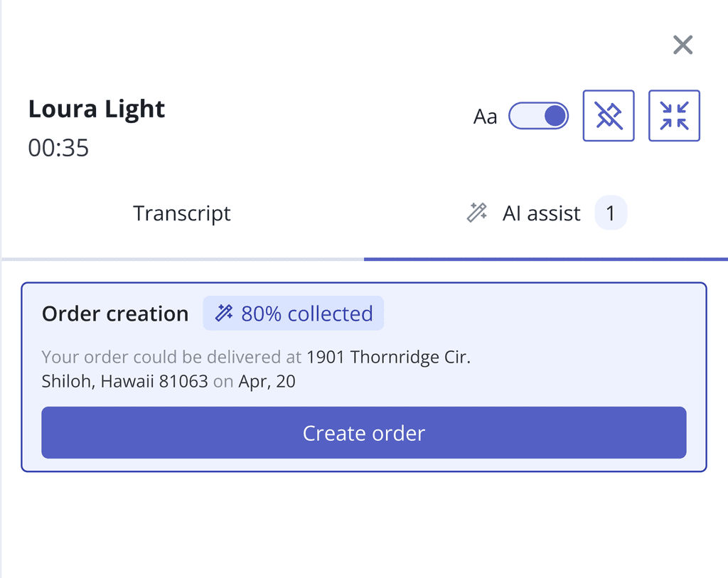Click the Aa label next to the switch

pyautogui.click(x=485, y=117)
